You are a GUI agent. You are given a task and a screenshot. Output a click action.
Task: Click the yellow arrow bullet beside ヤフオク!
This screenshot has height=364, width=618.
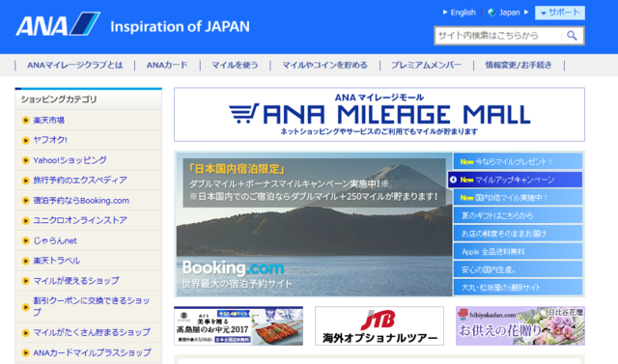[26, 140]
